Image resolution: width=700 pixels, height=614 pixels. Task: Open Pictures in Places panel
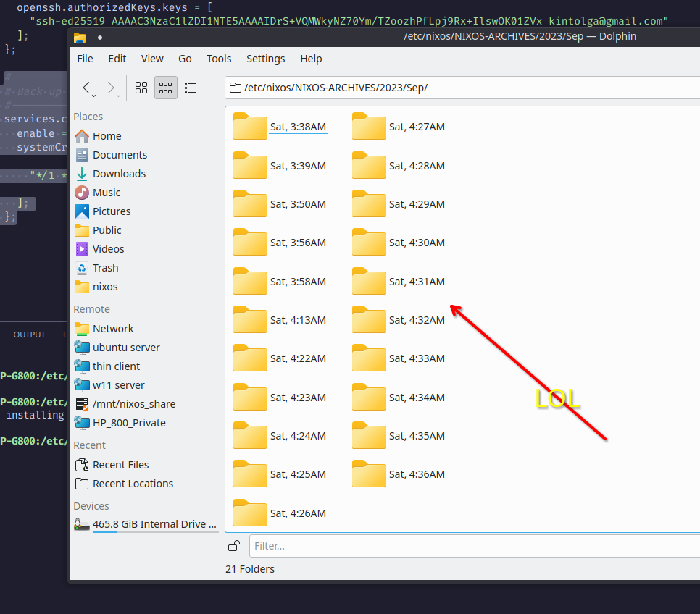[145, 211]
